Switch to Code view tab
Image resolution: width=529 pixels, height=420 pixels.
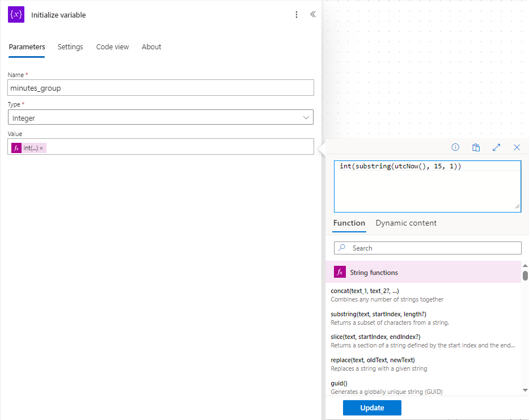[112, 47]
